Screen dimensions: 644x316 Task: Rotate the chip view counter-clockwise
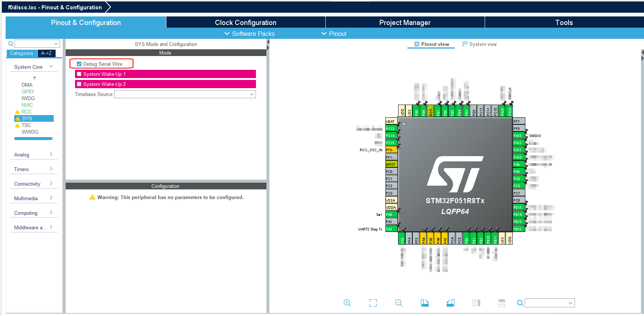point(450,303)
